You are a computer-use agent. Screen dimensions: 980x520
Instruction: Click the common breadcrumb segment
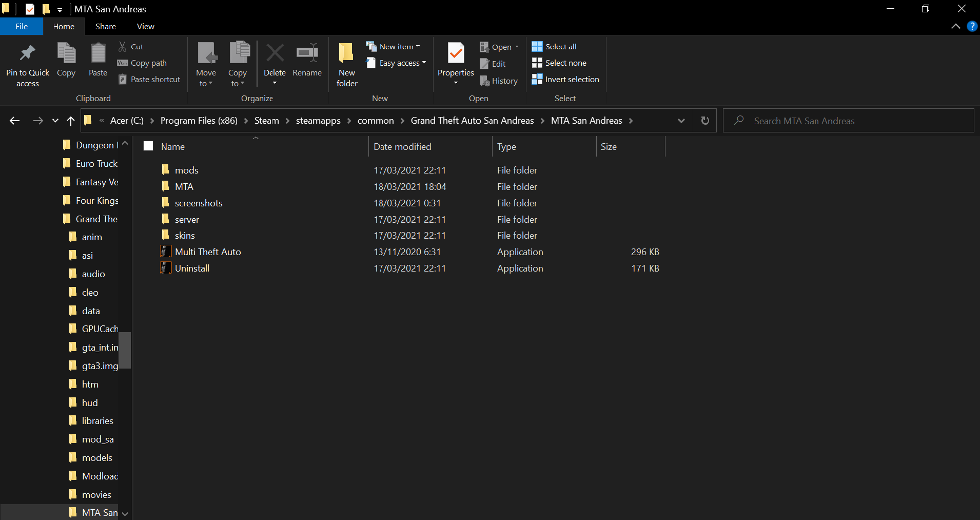pos(376,121)
